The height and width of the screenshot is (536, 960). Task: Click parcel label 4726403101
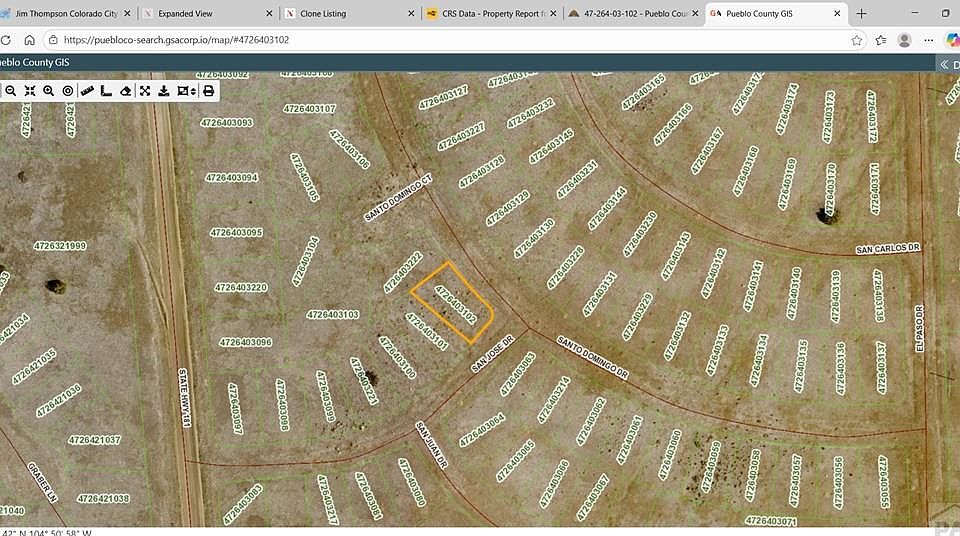[x=427, y=331]
